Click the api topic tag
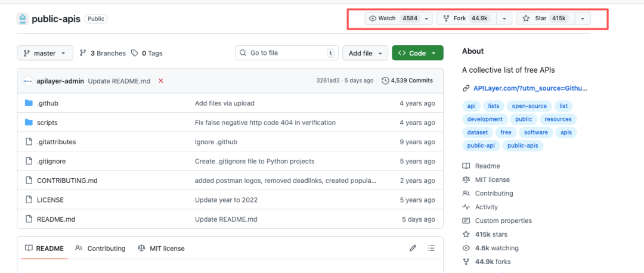The height and width of the screenshot is (273, 644). coord(472,106)
